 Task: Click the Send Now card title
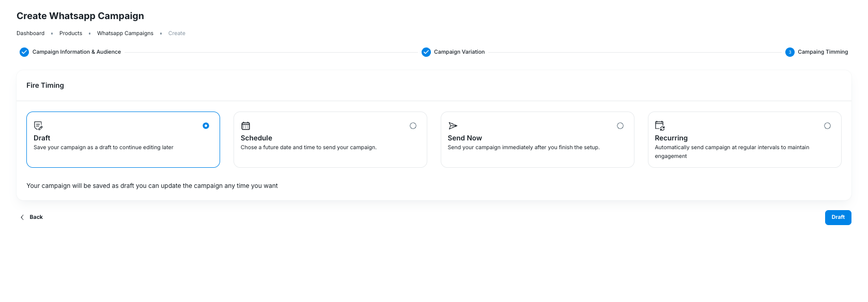pos(464,138)
